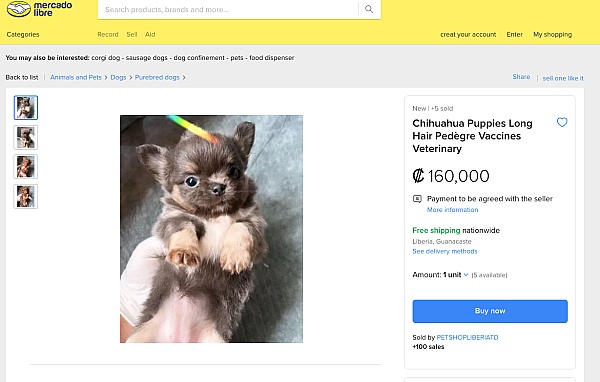Click the main puppy product image

pyautogui.click(x=211, y=229)
